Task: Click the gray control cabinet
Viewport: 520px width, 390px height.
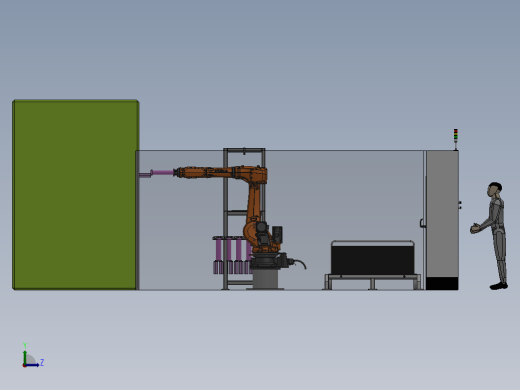Action: 442,220
